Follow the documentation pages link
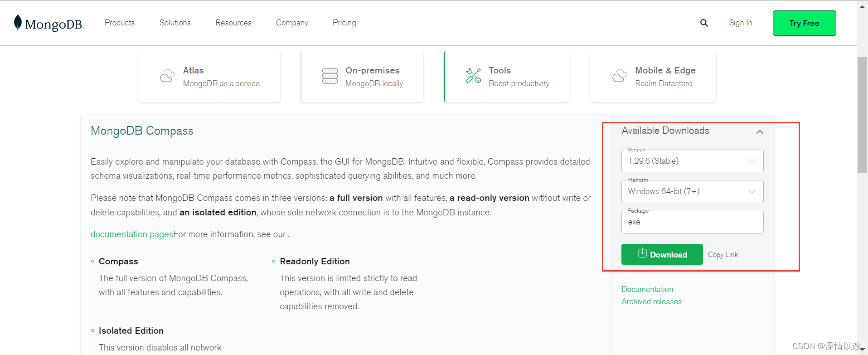Viewport: 868px width, 355px height. click(132, 234)
